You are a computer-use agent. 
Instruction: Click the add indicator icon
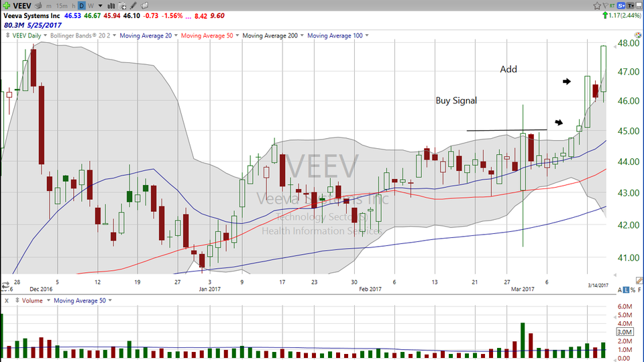[122, 6]
